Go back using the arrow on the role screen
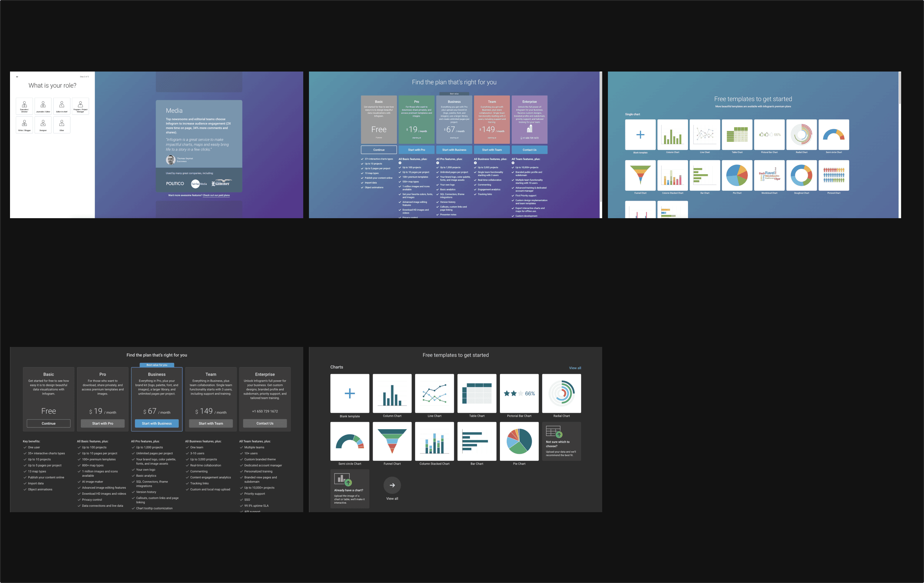This screenshot has width=924, height=583. 17,77
